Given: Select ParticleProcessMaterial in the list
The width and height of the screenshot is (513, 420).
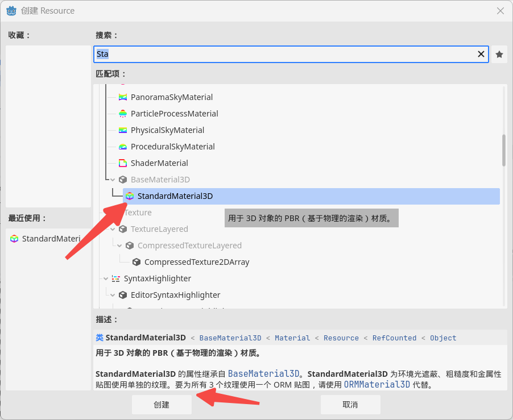Looking at the screenshot, I should click(x=175, y=114).
